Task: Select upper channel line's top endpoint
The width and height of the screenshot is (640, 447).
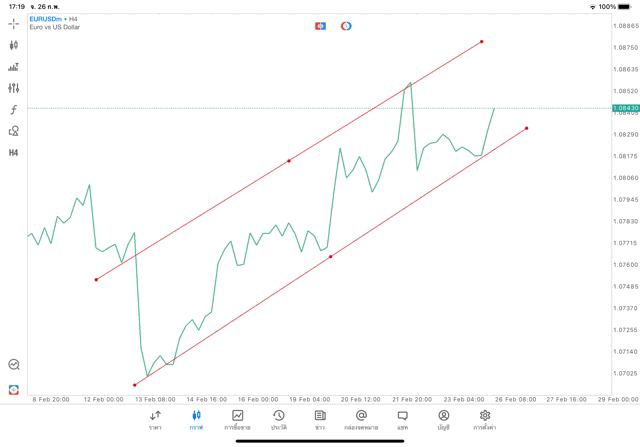Action: (x=481, y=42)
